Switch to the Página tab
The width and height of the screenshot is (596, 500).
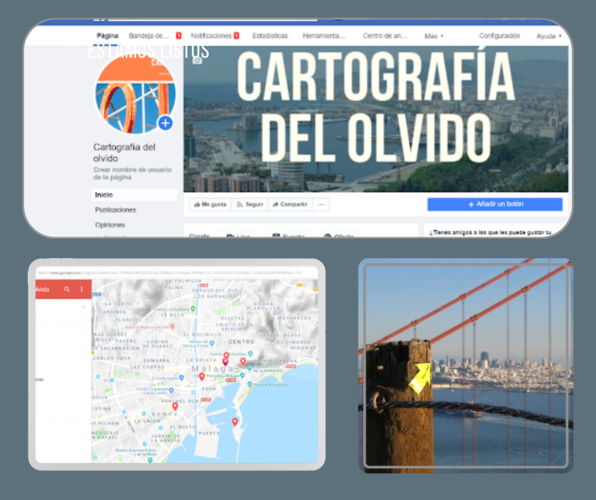pos(107,36)
